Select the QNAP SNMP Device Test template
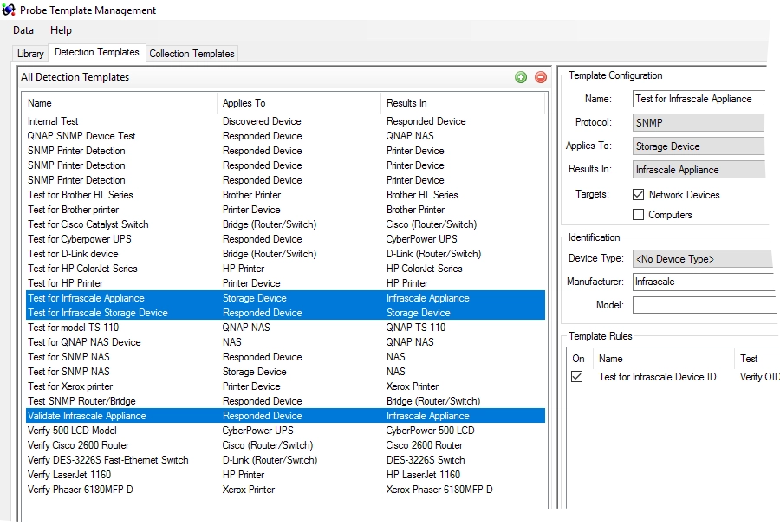Screen dimensions: 780x532 [x=285, y=136]
